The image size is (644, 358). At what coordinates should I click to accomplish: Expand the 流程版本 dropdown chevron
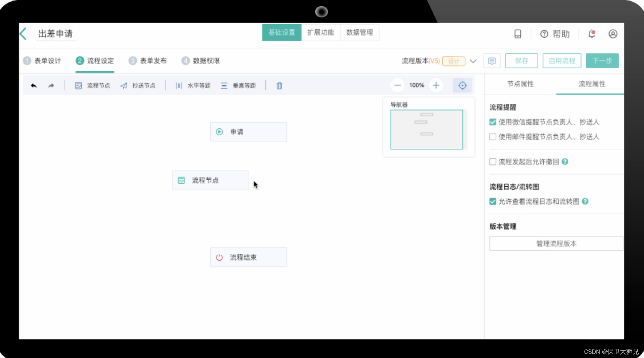[x=473, y=61]
